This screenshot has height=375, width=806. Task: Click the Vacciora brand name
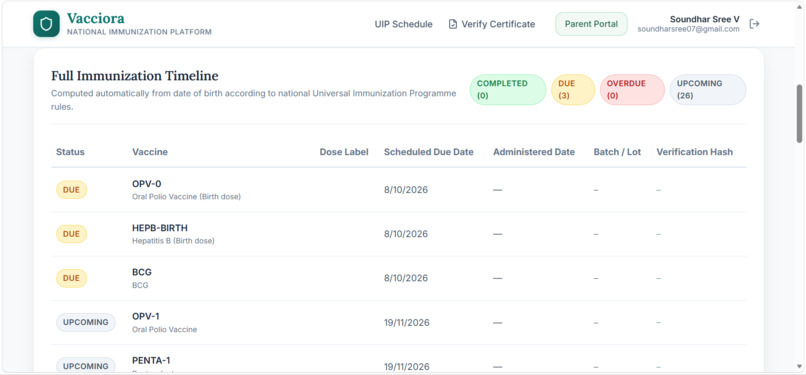(x=96, y=18)
